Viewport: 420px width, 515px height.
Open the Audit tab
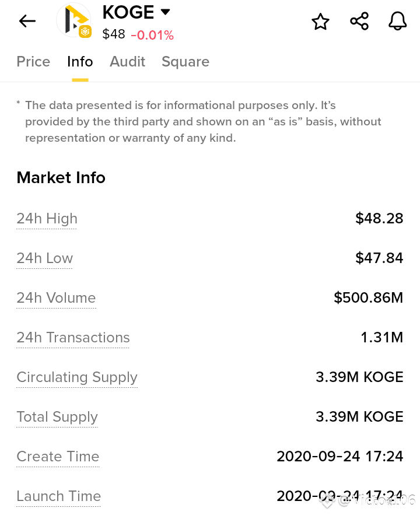coord(127,61)
